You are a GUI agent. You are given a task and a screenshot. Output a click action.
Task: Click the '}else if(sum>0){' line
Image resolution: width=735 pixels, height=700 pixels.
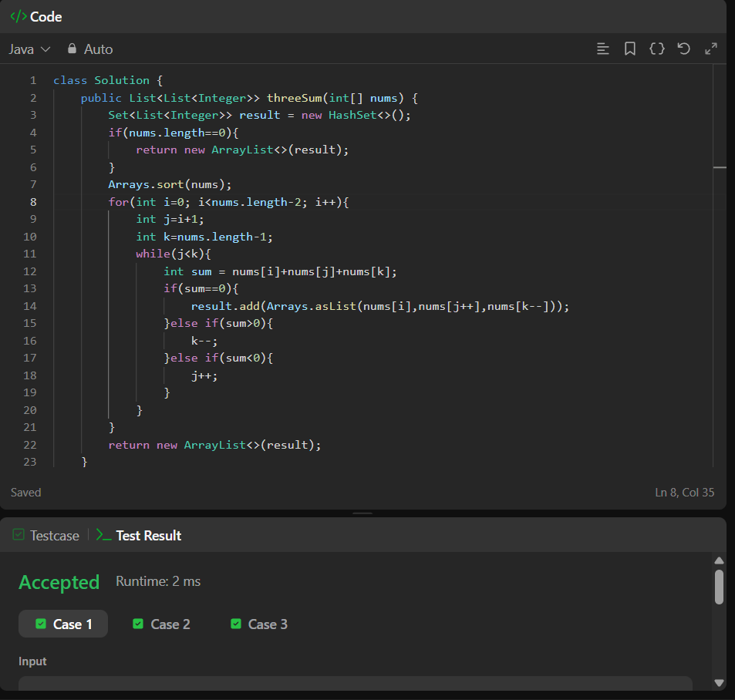pos(218,323)
